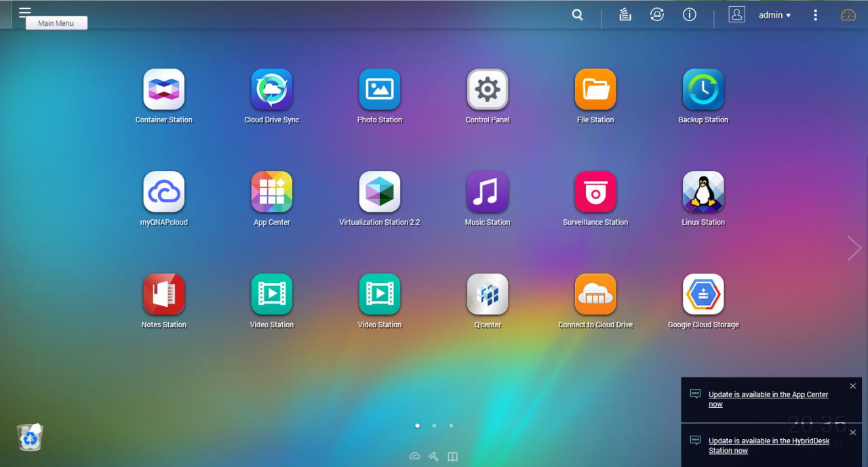The image size is (868, 467).
Task: Open the book help icon in bottom bar
Action: pyautogui.click(x=452, y=456)
